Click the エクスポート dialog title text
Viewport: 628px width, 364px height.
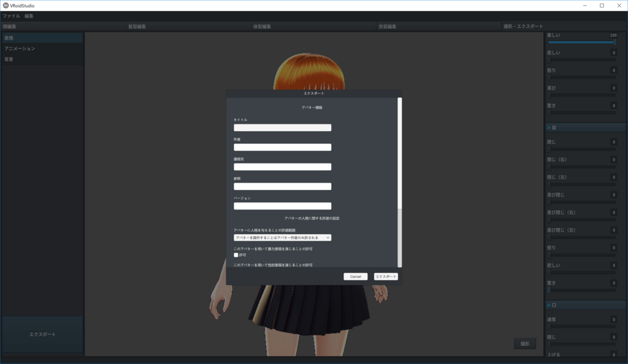tap(313, 93)
